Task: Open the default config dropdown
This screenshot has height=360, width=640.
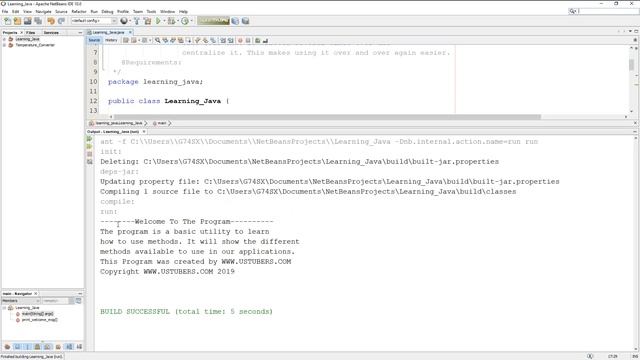Action: [x=94, y=21]
